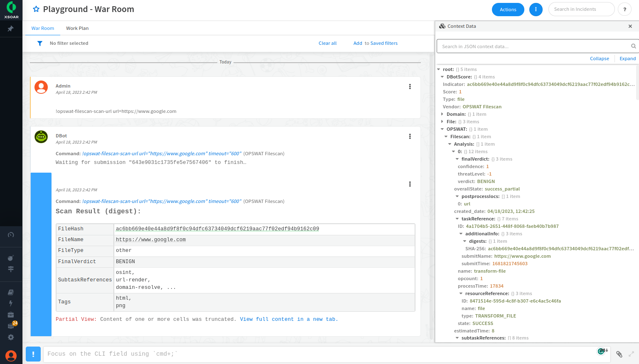Open the signpost icon in sidebar
Viewport: 639px width, 364px height.
click(11, 269)
